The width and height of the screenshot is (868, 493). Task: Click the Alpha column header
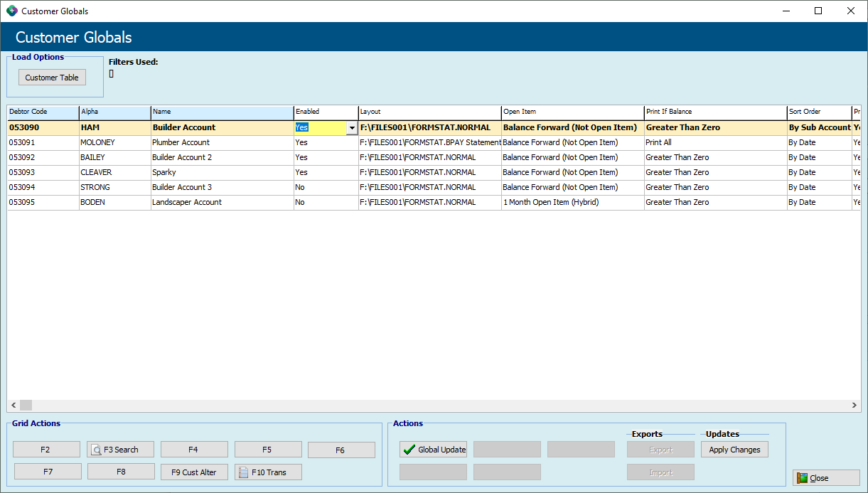[115, 112]
